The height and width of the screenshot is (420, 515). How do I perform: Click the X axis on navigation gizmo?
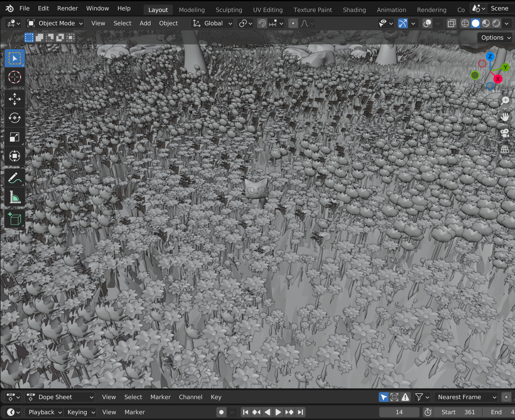498,79
